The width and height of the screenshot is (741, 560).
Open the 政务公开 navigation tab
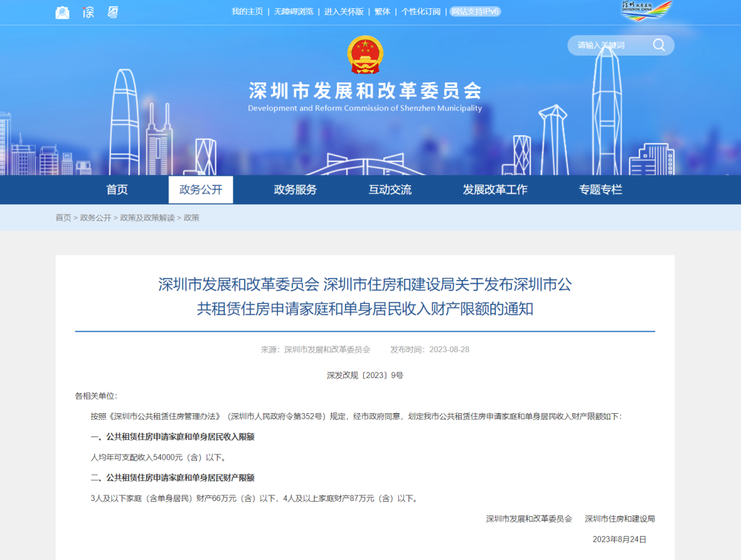(x=201, y=190)
